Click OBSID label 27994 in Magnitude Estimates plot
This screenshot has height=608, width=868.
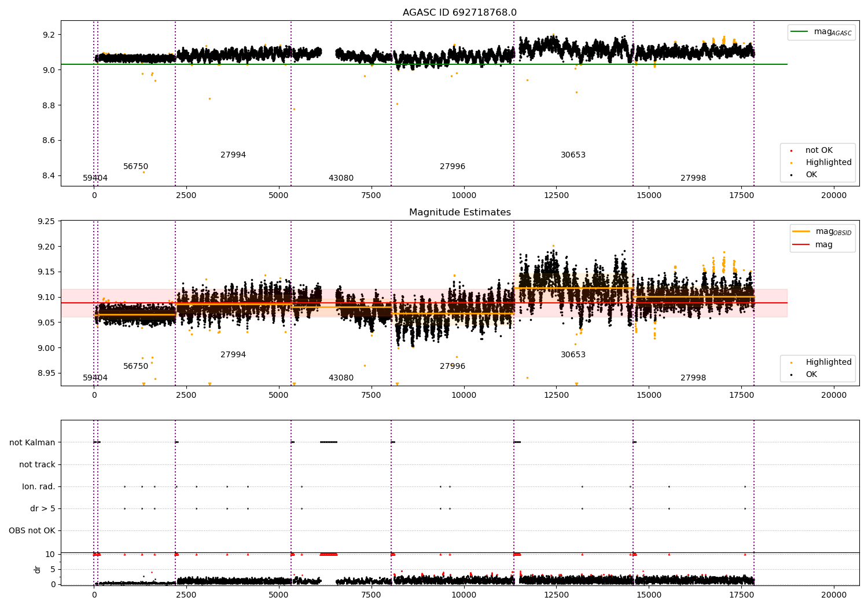point(233,355)
